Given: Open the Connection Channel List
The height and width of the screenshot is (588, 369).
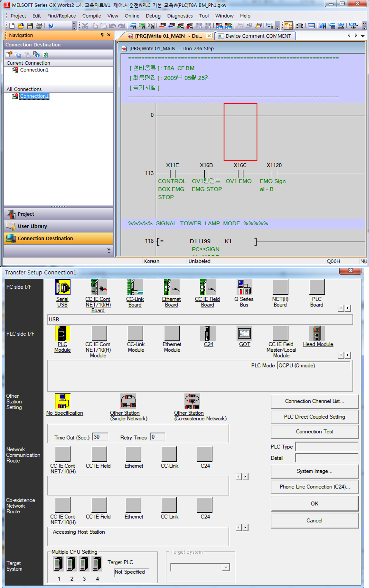Looking at the screenshot, I should pyautogui.click(x=315, y=401).
